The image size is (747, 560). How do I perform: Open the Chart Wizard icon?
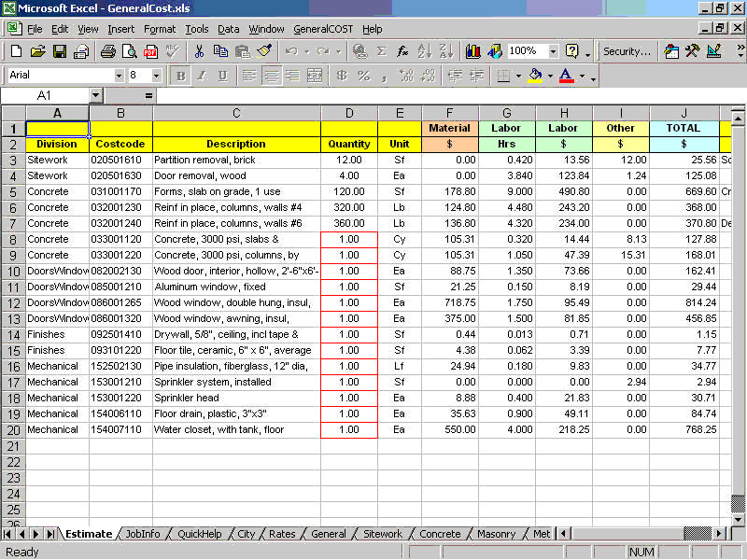click(472, 51)
